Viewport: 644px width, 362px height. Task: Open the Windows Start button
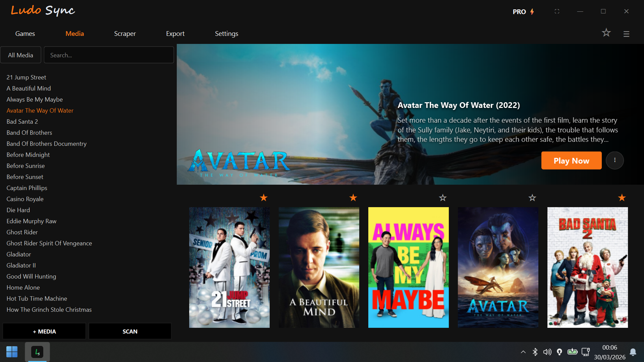pos(12,352)
